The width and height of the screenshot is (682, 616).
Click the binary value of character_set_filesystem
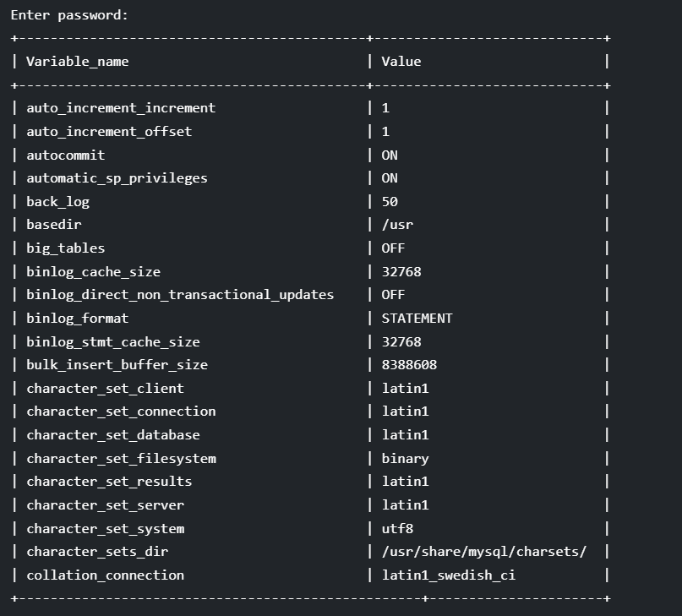406,459
